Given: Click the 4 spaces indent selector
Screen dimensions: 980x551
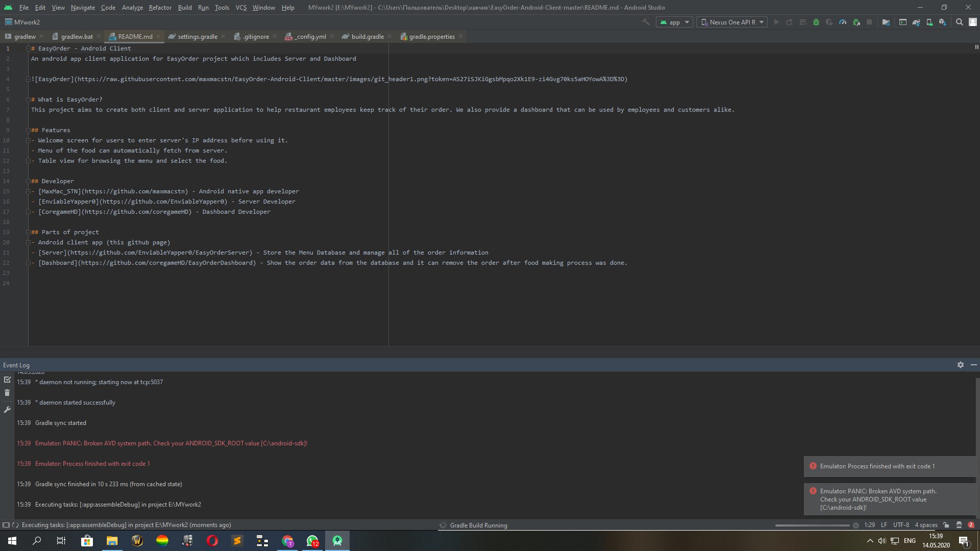Looking at the screenshot, I should (926, 525).
